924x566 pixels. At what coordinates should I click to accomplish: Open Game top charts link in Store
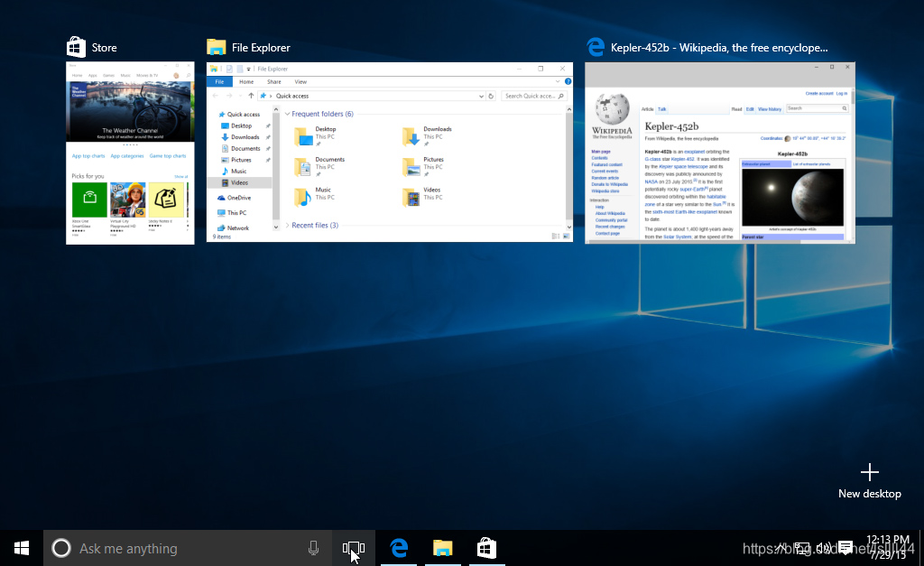[167, 156]
